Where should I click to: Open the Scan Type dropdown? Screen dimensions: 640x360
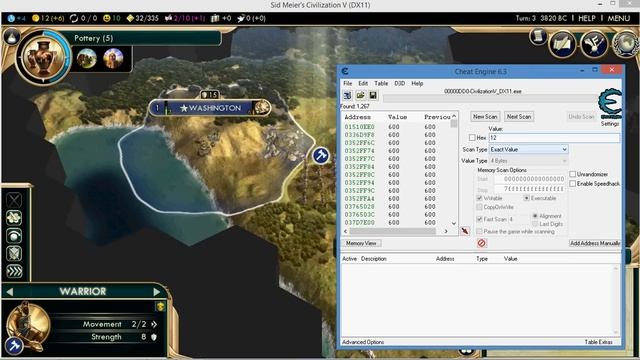coord(529,149)
